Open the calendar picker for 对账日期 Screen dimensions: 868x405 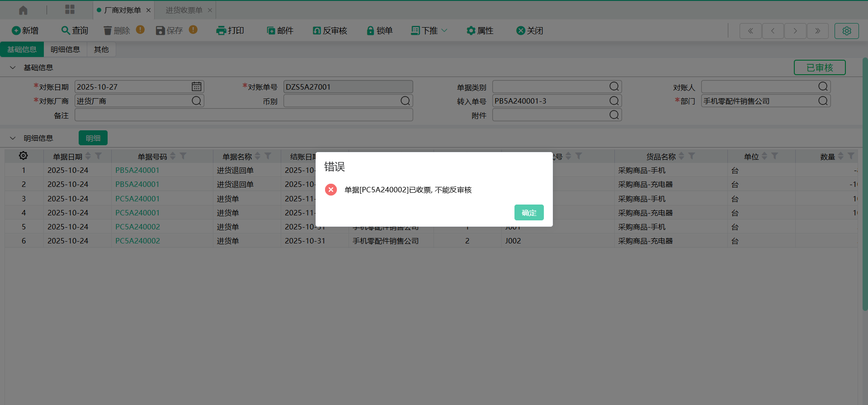coord(196,87)
